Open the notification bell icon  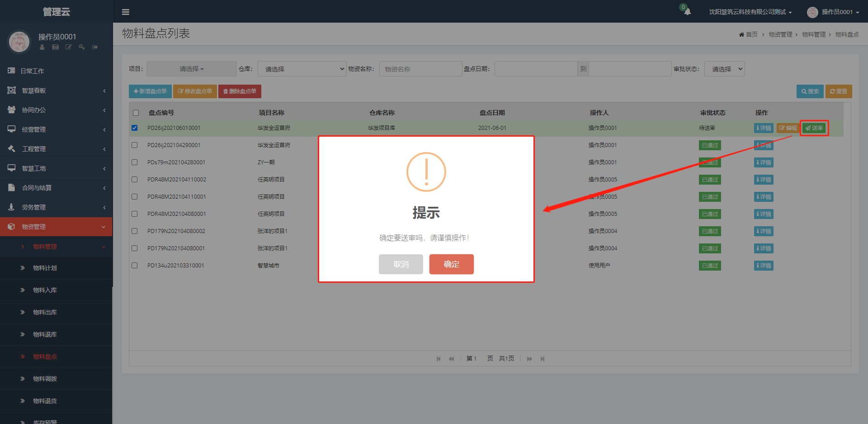point(687,12)
